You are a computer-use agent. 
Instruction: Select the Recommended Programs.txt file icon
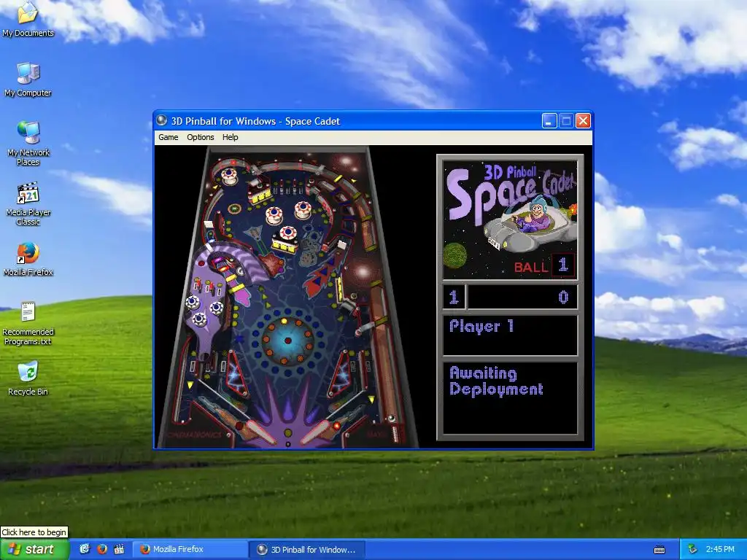tap(28, 324)
